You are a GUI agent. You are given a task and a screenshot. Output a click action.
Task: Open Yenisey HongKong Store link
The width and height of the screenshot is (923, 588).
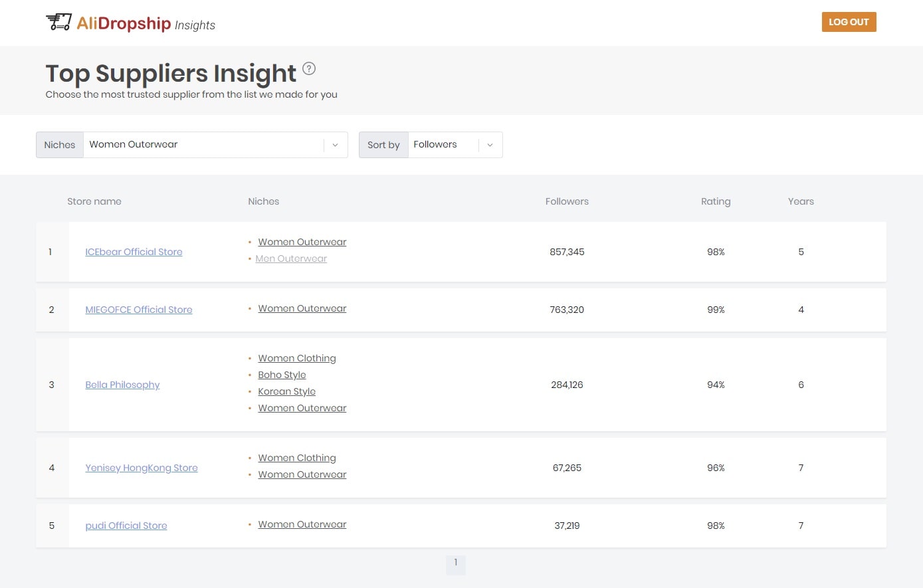coord(142,468)
